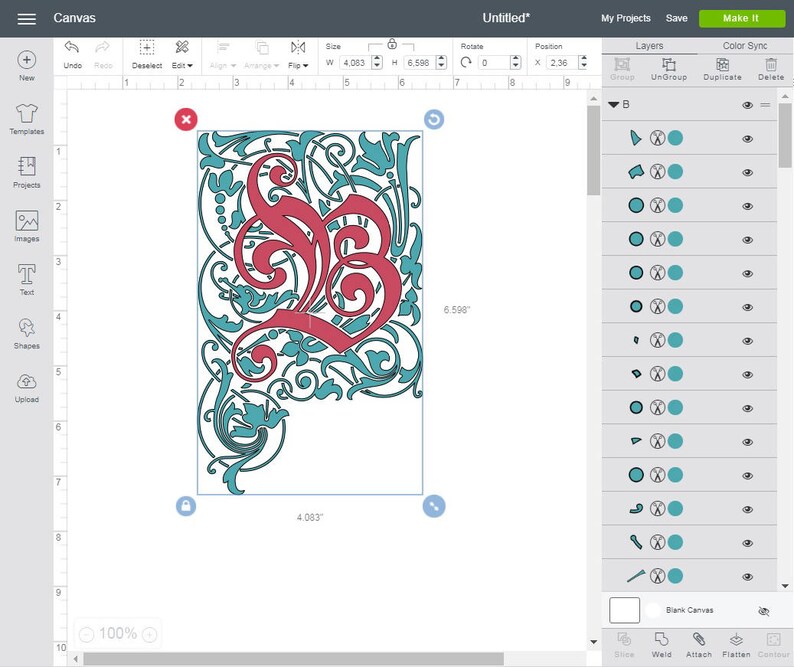Show the Blank Canvas layer

[764, 611]
